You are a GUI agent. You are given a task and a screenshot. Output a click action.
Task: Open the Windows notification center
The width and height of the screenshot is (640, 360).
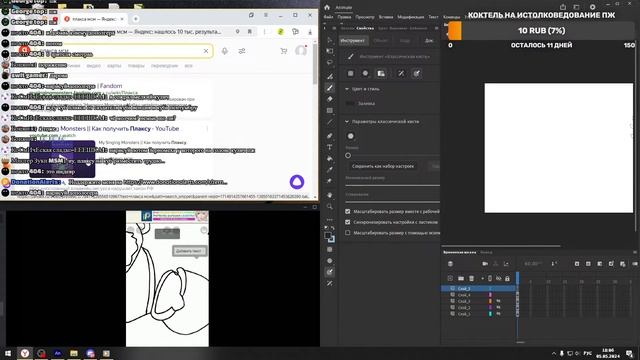click(630, 353)
